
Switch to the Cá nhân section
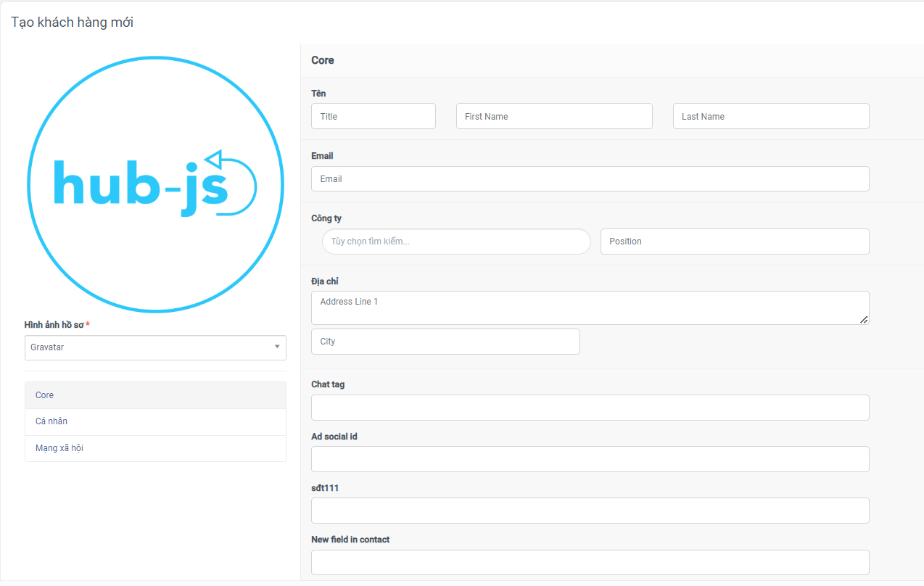[x=155, y=421]
